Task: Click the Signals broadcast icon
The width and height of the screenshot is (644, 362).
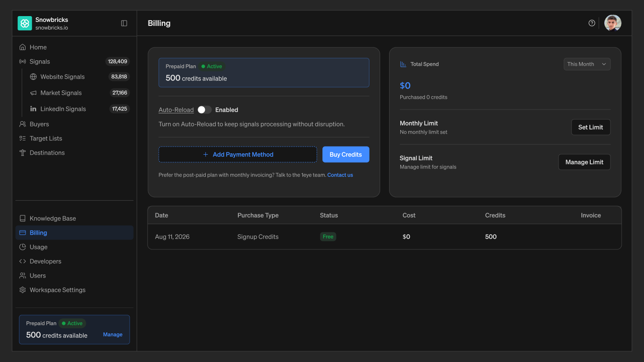Action: pyautogui.click(x=23, y=62)
